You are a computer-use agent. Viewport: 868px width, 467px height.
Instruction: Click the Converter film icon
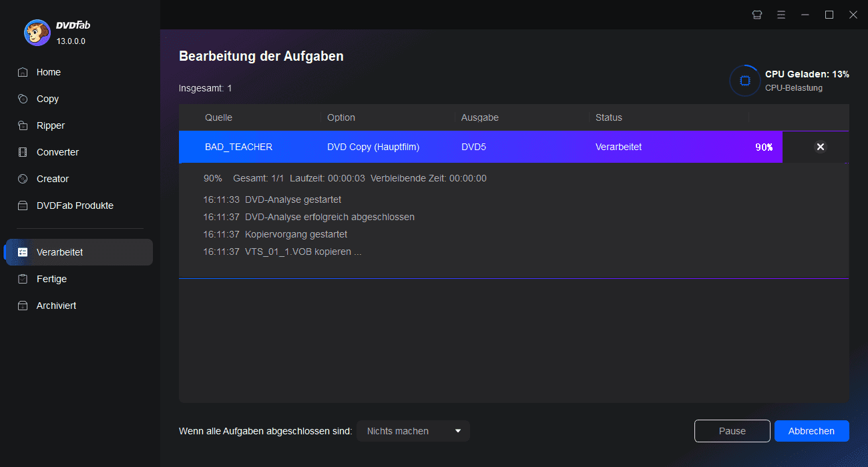[23, 152]
